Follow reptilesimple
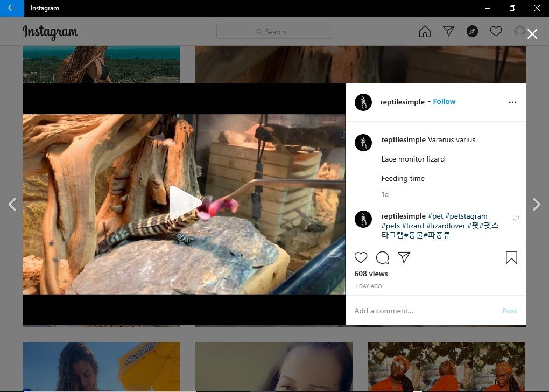The width and height of the screenshot is (549, 392). (x=444, y=102)
